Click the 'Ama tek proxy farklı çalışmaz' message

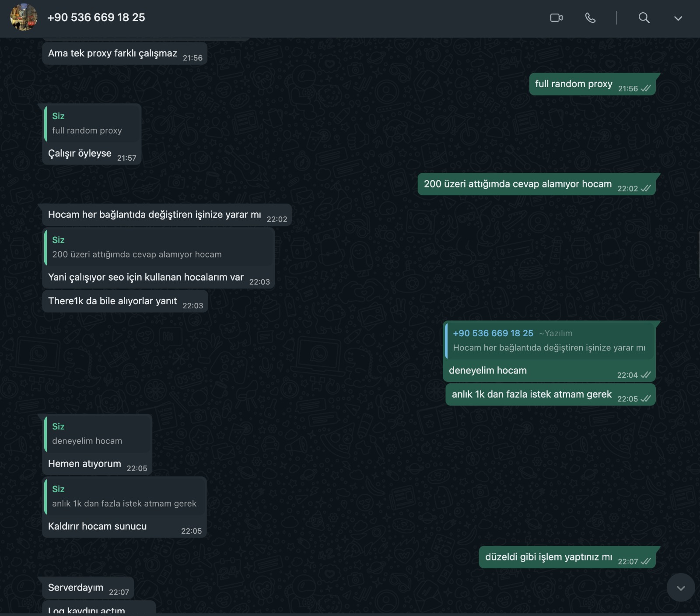(125, 53)
